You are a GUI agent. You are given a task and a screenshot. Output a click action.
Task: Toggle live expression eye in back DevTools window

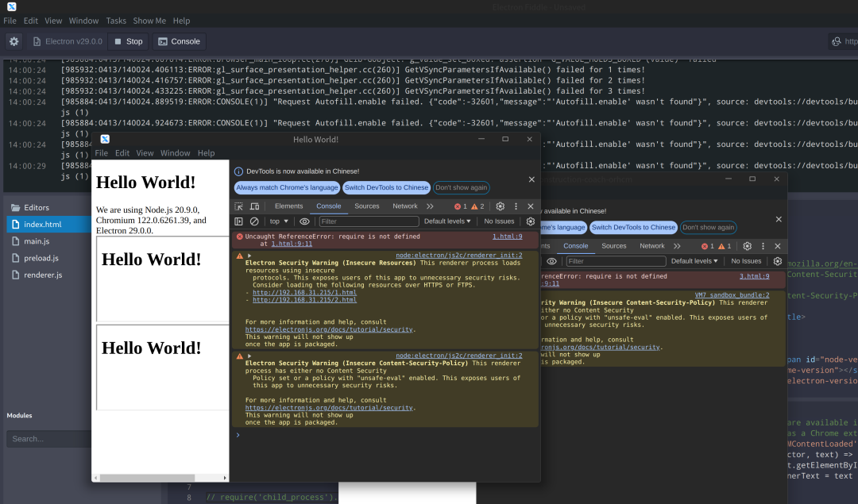pyautogui.click(x=551, y=261)
